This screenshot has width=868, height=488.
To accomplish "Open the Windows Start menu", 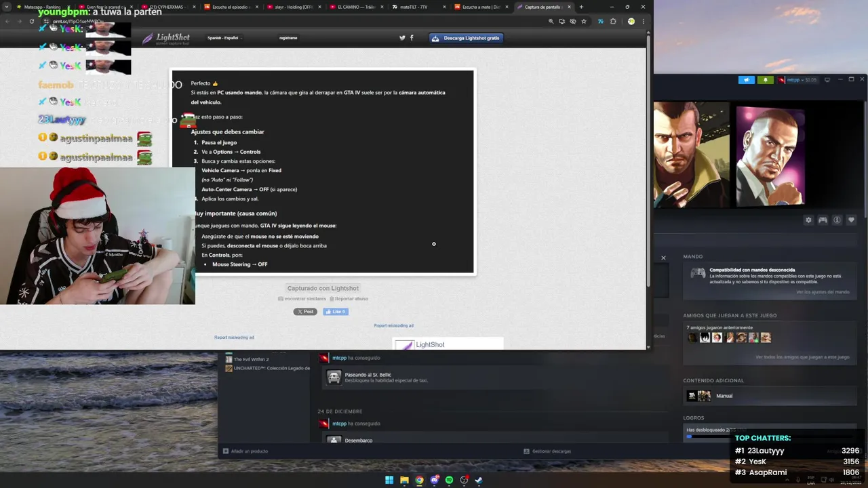I will click(389, 480).
